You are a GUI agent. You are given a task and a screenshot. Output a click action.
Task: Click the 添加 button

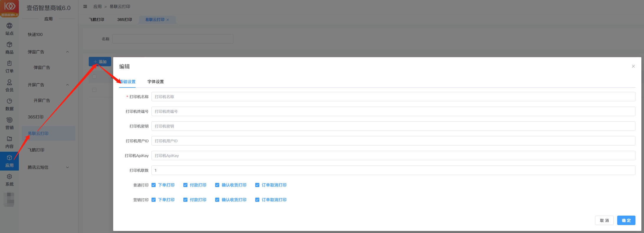(x=100, y=62)
